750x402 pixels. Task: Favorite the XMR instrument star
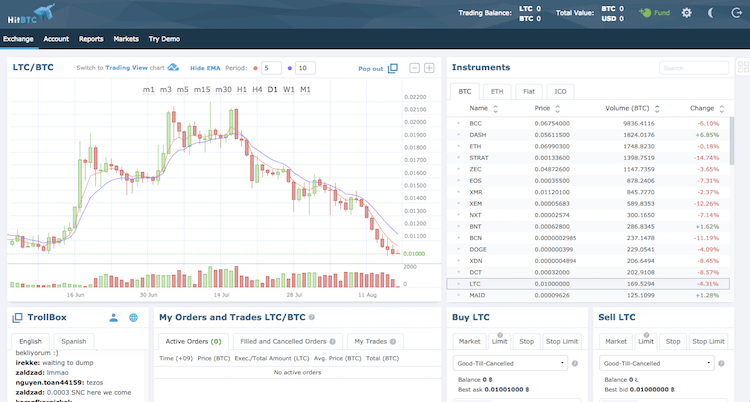point(458,192)
